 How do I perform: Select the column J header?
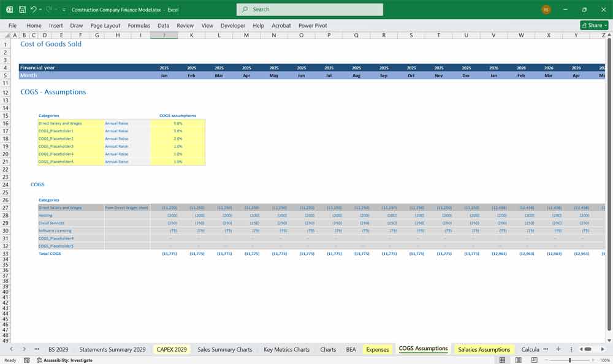[164, 35]
